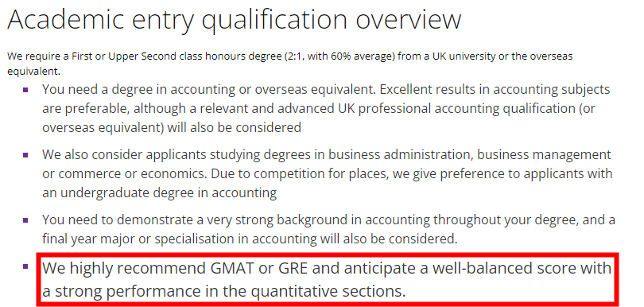Click the second purple bullet square
The width and height of the screenshot is (644, 307).
(25, 155)
